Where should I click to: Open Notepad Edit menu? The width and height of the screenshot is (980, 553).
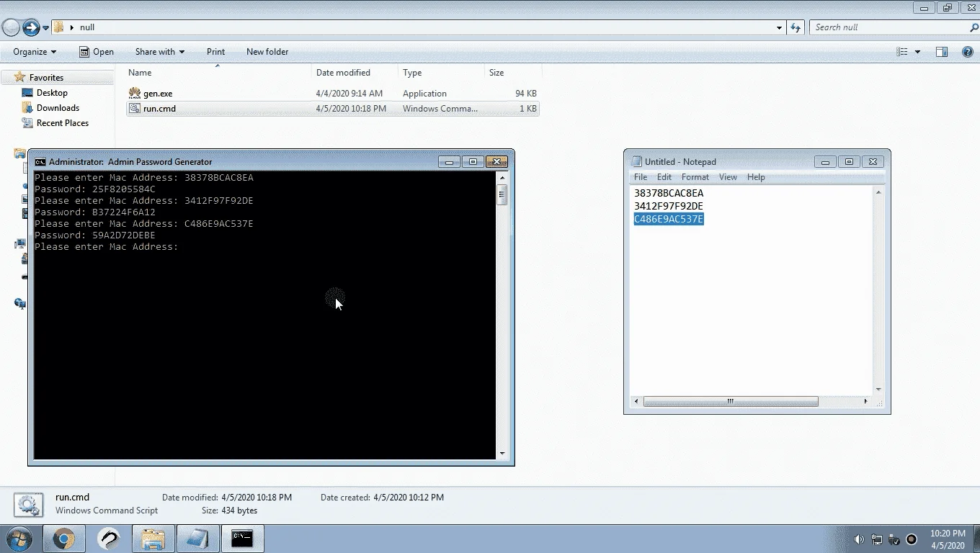(664, 177)
